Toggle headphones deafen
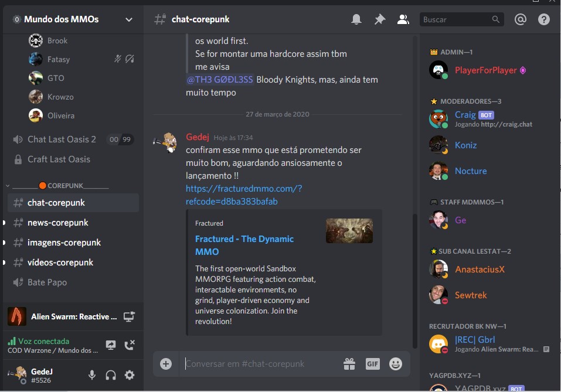The height and width of the screenshot is (392, 561). (x=111, y=375)
